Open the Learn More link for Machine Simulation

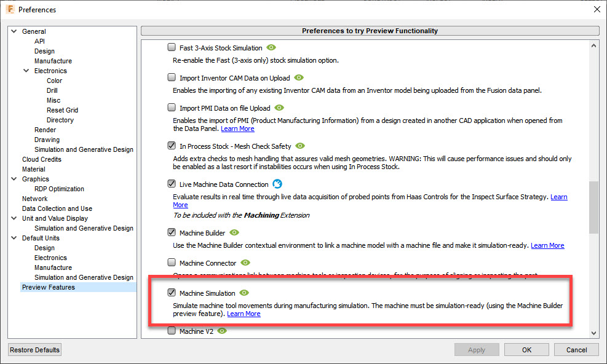click(x=244, y=314)
